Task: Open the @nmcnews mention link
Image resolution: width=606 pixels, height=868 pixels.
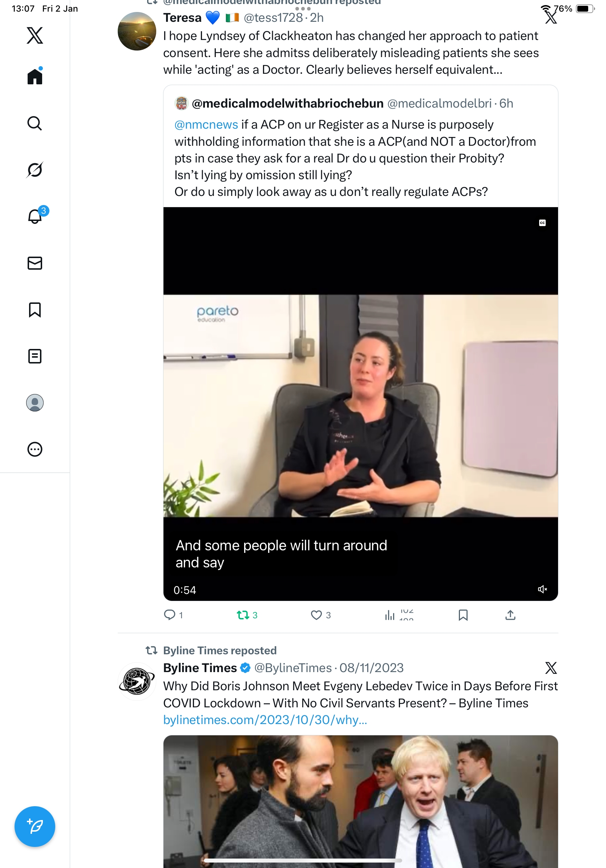Action: tap(206, 125)
